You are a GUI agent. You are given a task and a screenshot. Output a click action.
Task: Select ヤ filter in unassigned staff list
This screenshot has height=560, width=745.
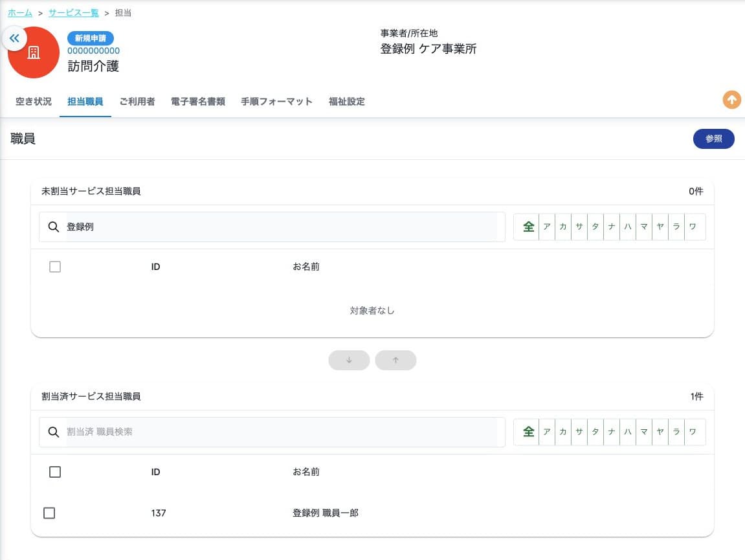click(x=660, y=227)
